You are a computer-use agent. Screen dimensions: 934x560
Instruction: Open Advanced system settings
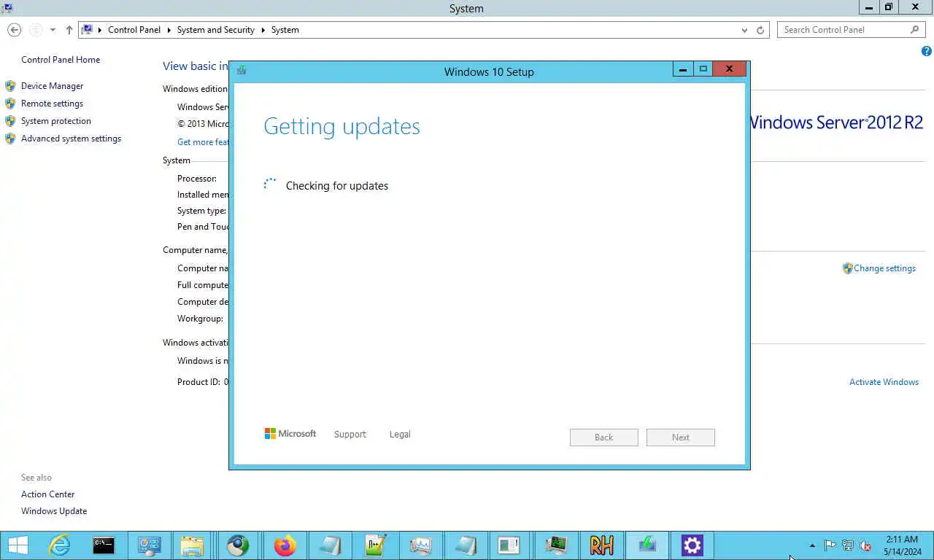tap(71, 139)
